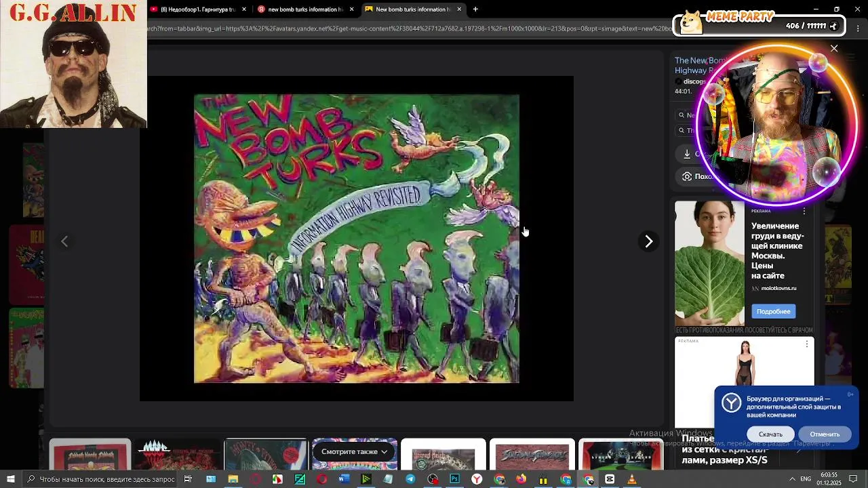Click the Windows taskbar search box
Screen dimensions: 868x488
[x=100, y=479]
